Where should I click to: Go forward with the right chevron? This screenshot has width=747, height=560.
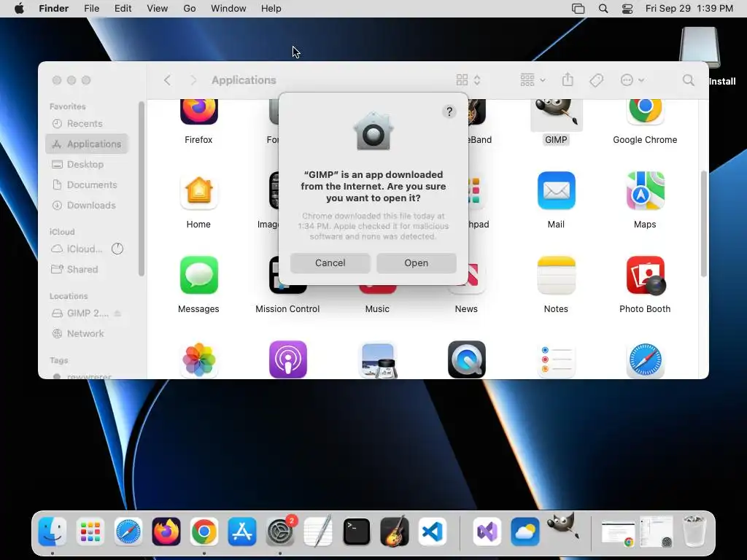pyautogui.click(x=193, y=80)
